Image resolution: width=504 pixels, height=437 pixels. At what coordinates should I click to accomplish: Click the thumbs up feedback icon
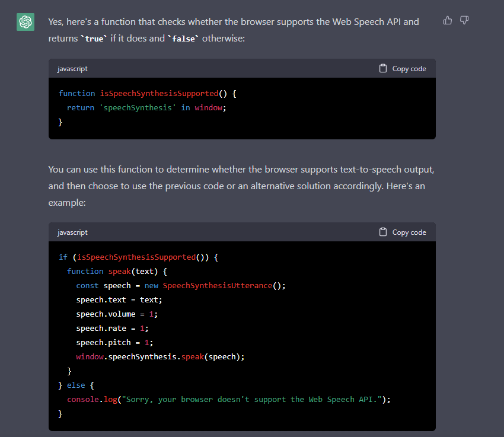tap(448, 21)
